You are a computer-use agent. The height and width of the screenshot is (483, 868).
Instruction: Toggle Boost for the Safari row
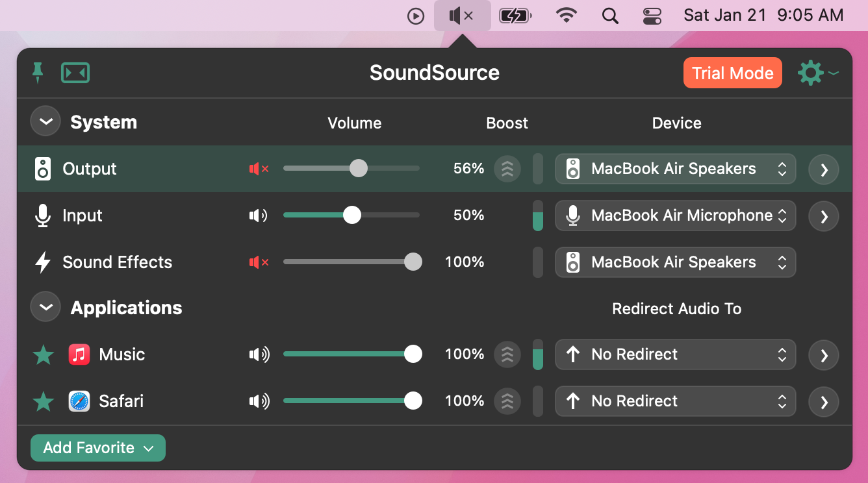click(x=507, y=401)
